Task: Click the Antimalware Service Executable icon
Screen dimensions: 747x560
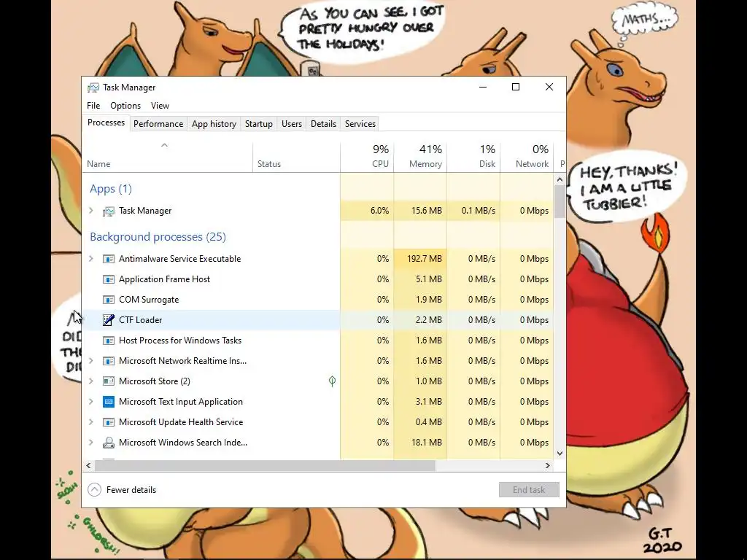Action: (109, 259)
